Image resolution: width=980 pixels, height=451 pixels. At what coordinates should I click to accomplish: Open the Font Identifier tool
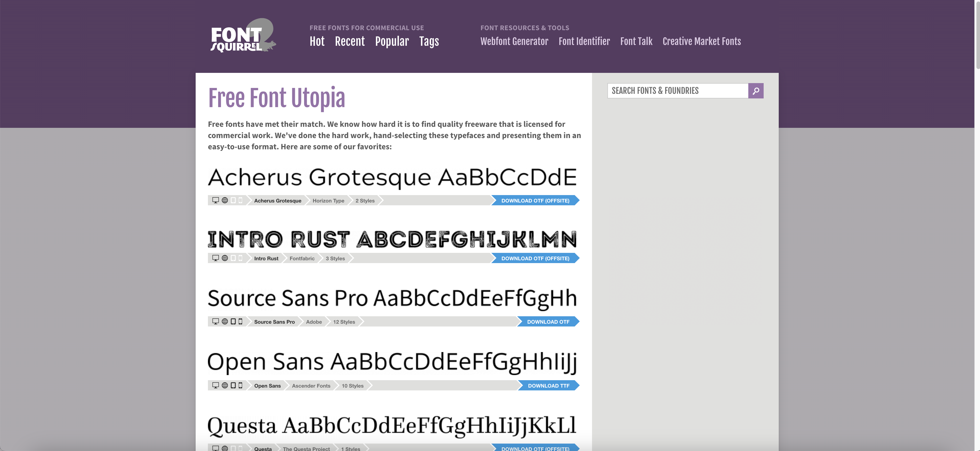pyautogui.click(x=584, y=41)
